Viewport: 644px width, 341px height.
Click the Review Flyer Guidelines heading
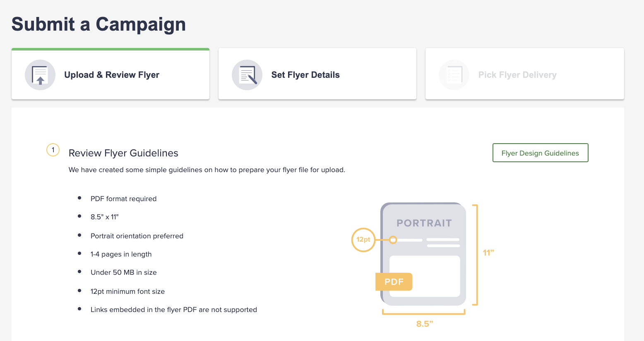pyautogui.click(x=123, y=153)
